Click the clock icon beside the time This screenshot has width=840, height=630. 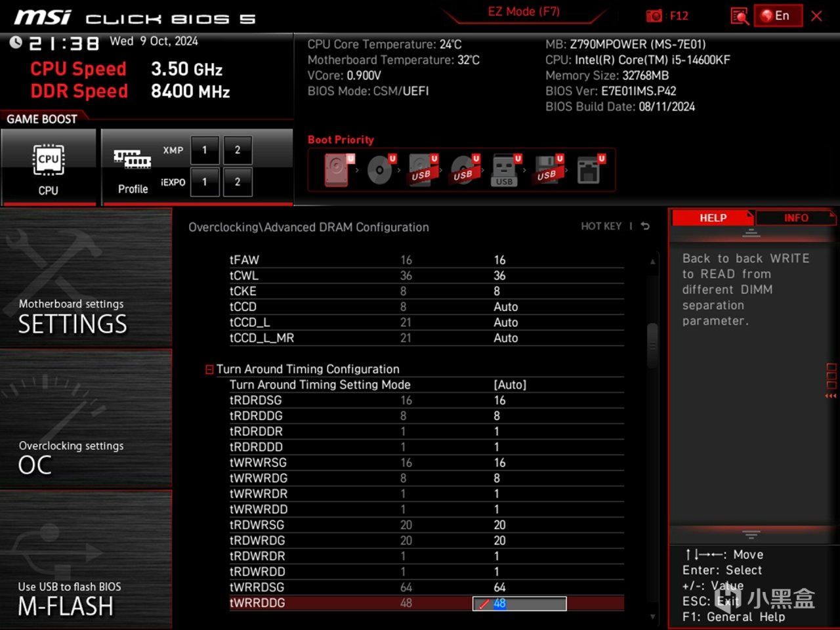tap(16, 43)
